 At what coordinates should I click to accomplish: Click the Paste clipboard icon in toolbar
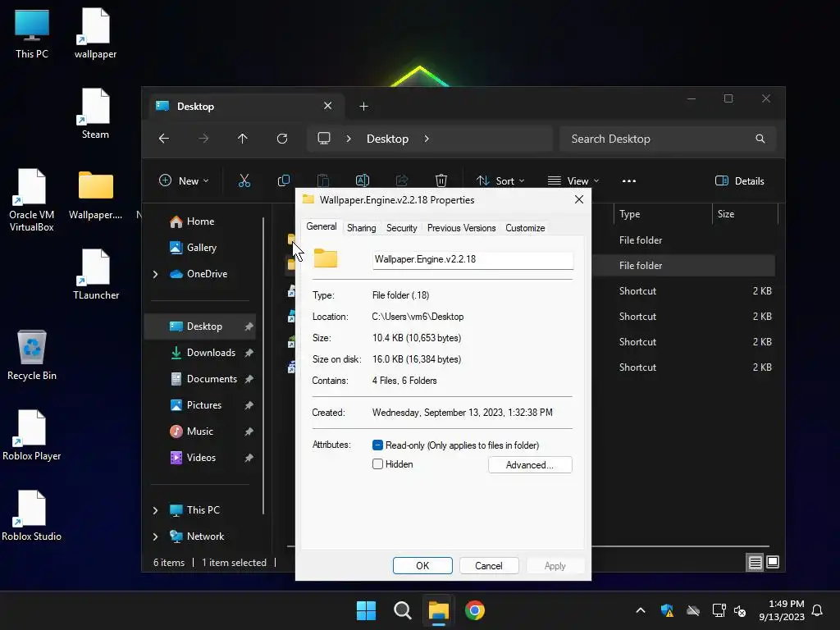[323, 181]
